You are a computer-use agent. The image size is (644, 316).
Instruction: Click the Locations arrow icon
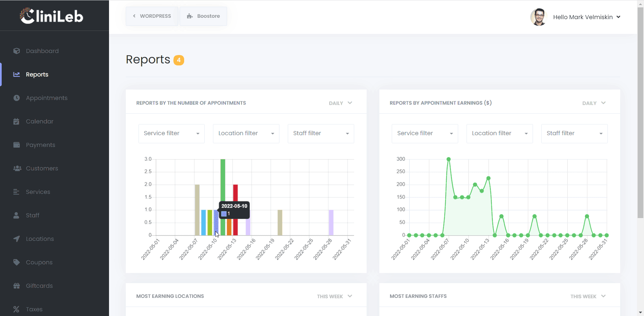16,239
